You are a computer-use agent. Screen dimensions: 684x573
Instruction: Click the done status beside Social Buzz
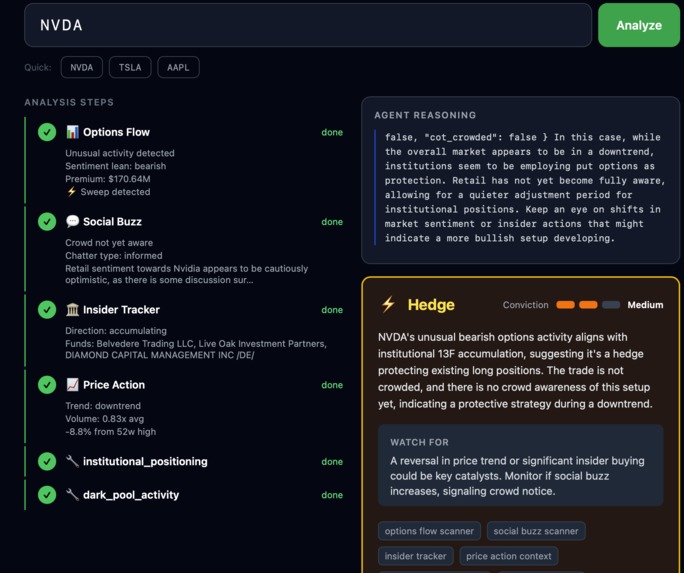pyautogui.click(x=332, y=222)
